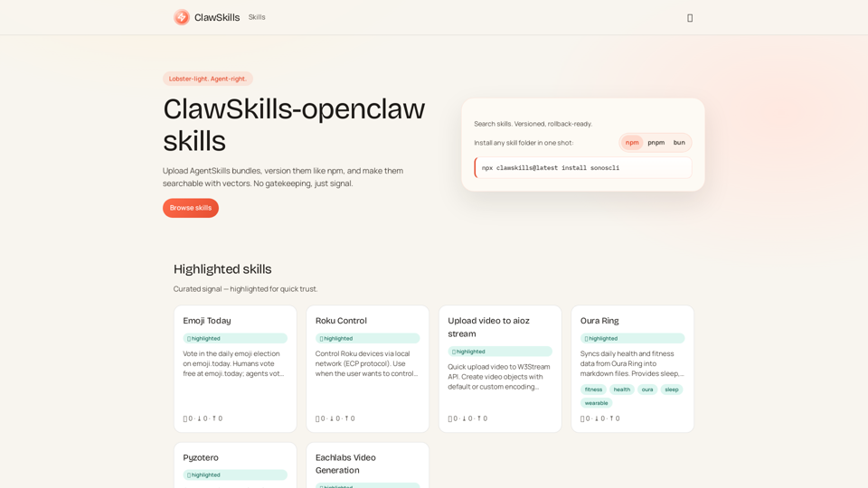Click 'Search skills. Versioned, rollback-ready.' text
The height and width of the screenshot is (488, 868).
pos(533,124)
